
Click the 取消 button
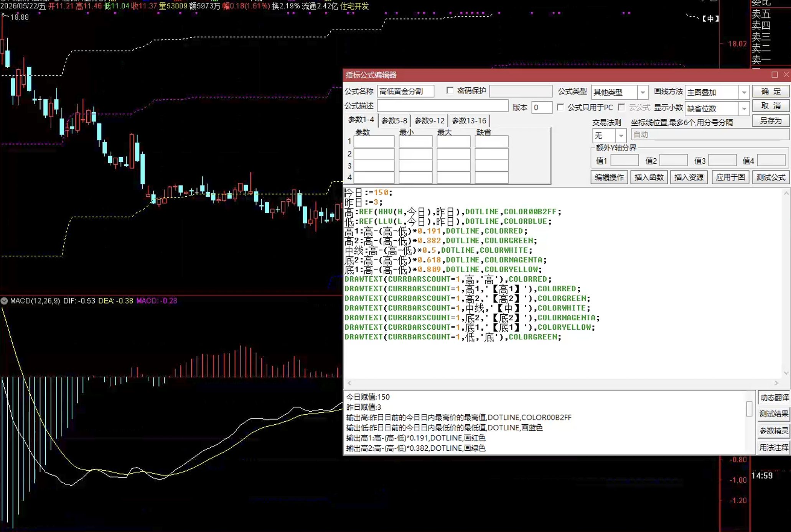tap(771, 106)
